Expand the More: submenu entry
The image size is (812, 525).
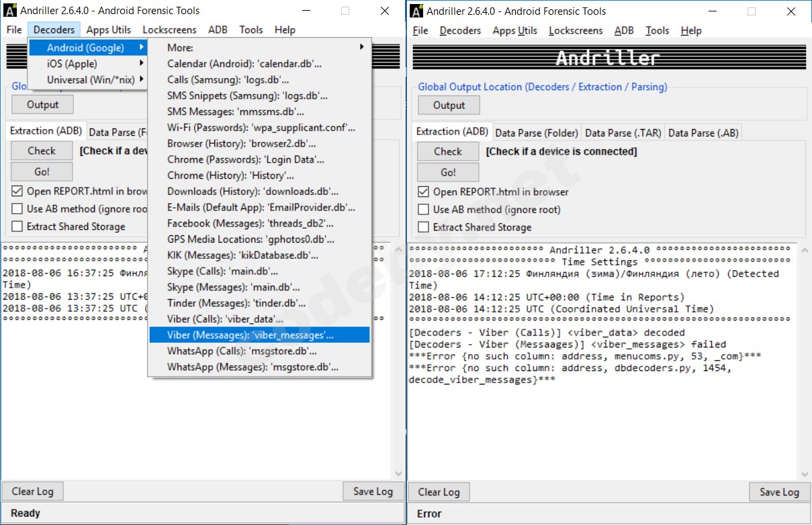coord(260,48)
